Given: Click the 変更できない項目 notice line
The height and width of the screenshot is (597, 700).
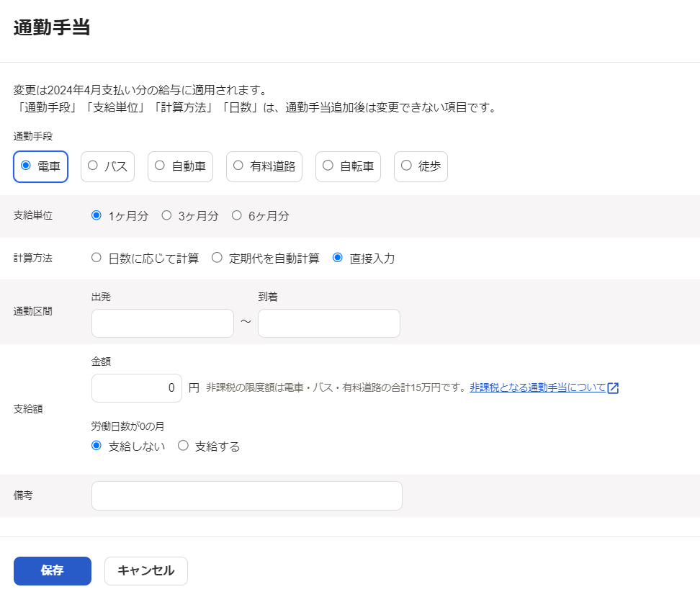Looking at the screenshot, I should pyautogui.click(x=256, y=107).
